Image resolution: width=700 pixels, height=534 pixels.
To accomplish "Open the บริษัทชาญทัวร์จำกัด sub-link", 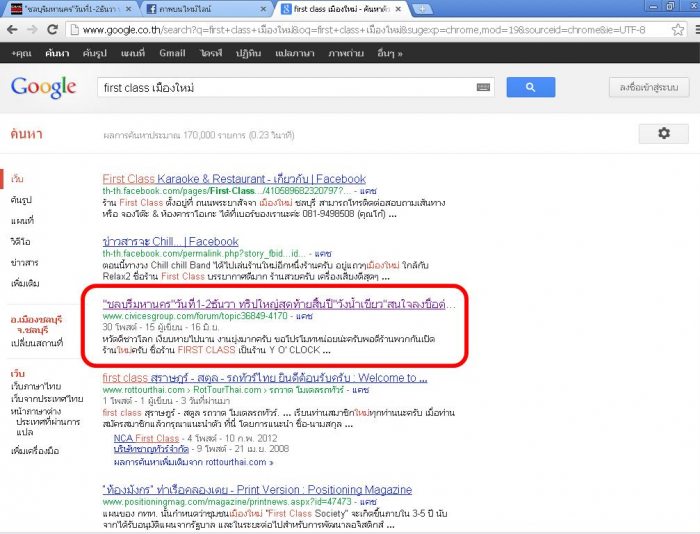I will [x=151, y=449].
